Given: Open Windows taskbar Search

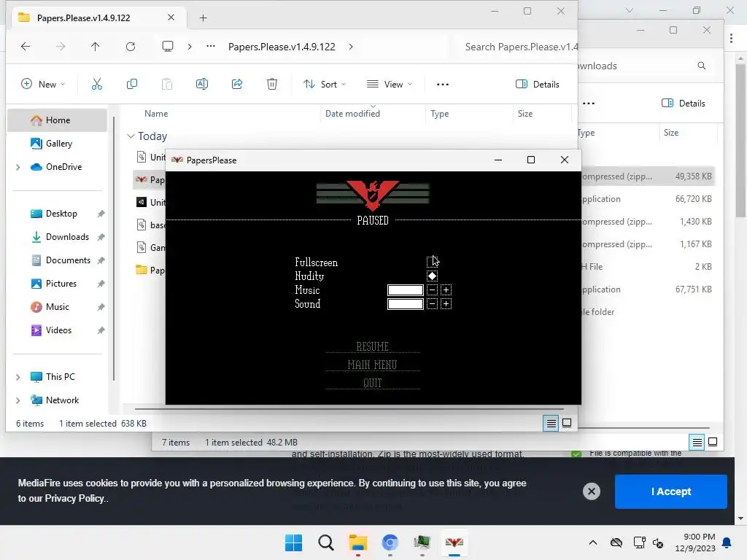Looking at the screenshot, I should (x=326, y=542).
